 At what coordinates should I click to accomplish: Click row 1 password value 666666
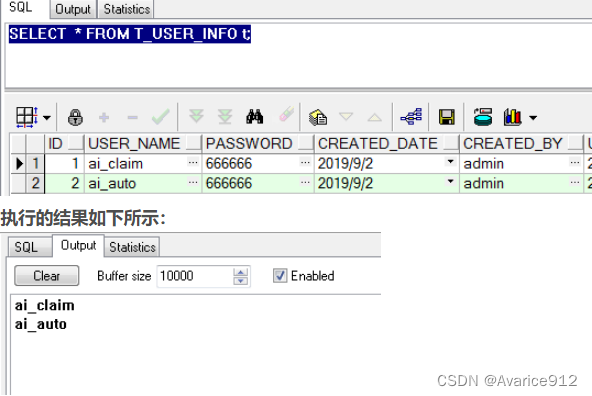(229, 163)
